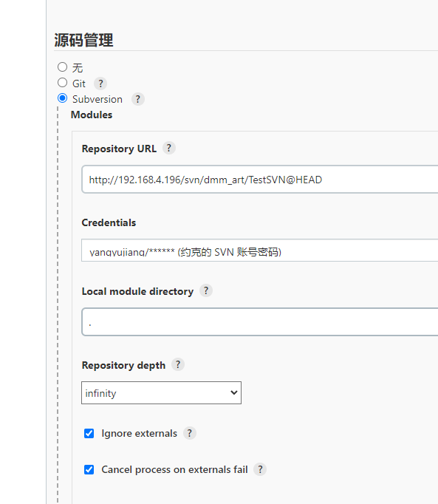438x504 pixels.
Task: Toggle Cancel process on externals fail checkbox
Action: pos(89,469)
